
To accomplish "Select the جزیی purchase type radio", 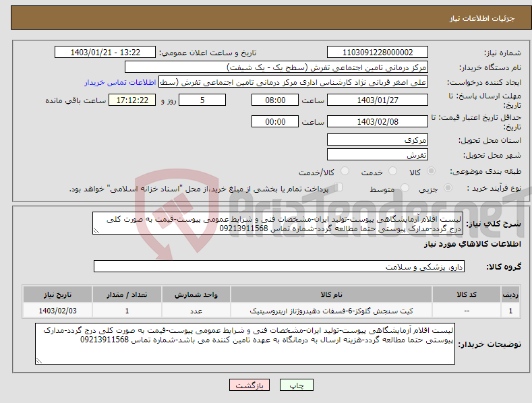I will [448, 188].
